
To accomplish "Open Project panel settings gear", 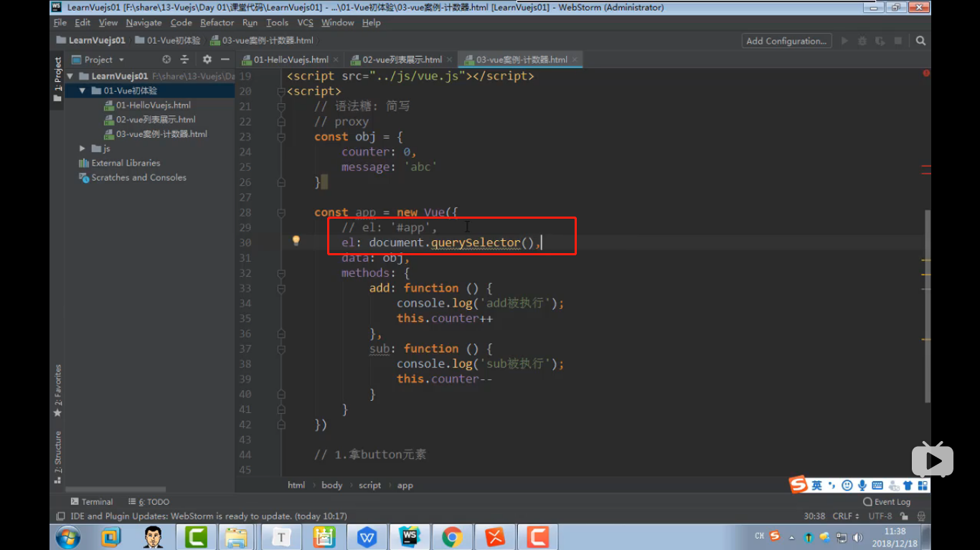I will coord(207,60).
